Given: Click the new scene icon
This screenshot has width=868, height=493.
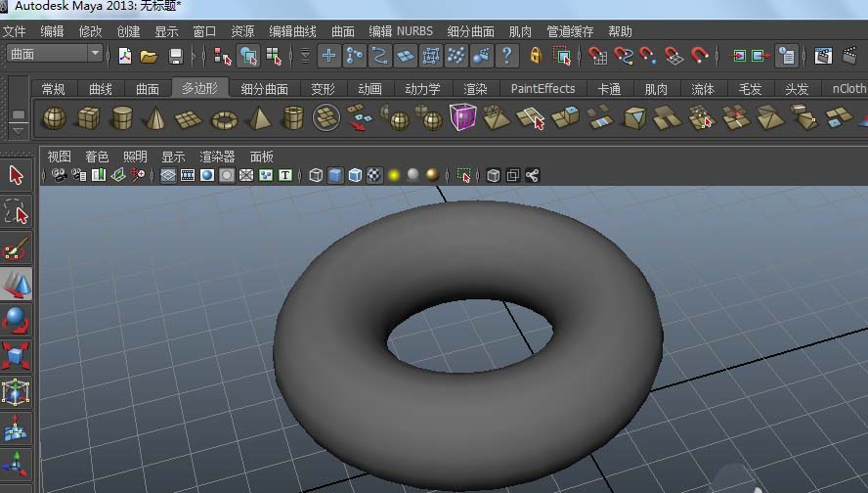Looking at the screenshot, I should click(125, 56).
